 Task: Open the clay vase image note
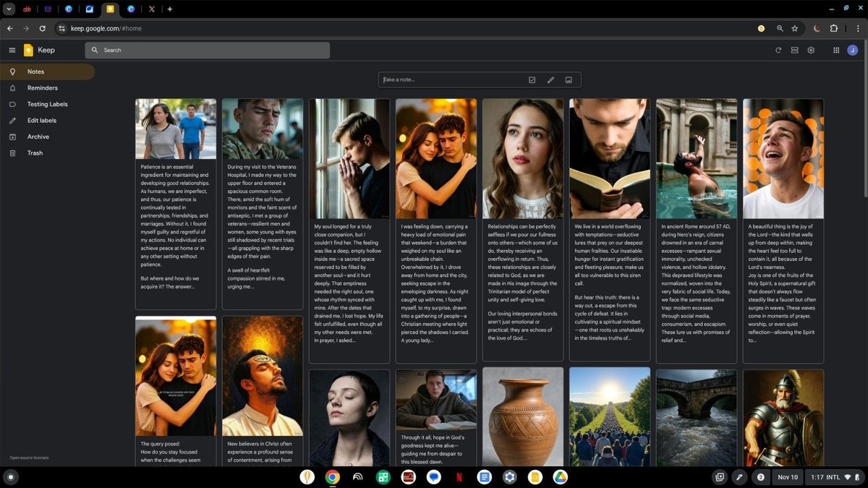[523, 417]
